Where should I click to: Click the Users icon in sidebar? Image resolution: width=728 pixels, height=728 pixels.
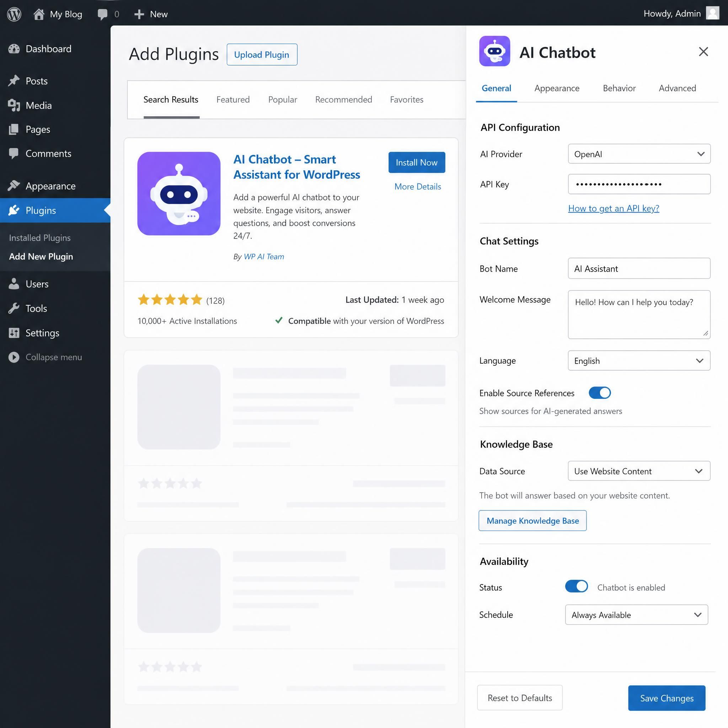tap(14, 284)
